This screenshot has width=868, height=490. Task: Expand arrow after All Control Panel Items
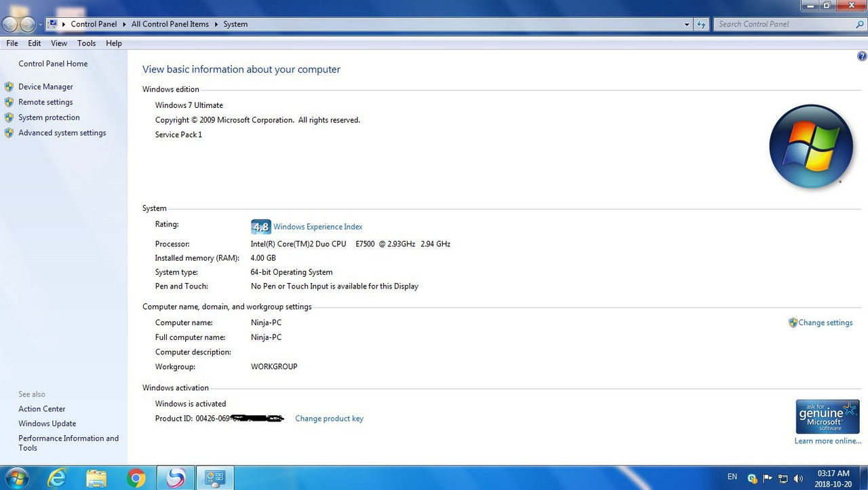216,24
